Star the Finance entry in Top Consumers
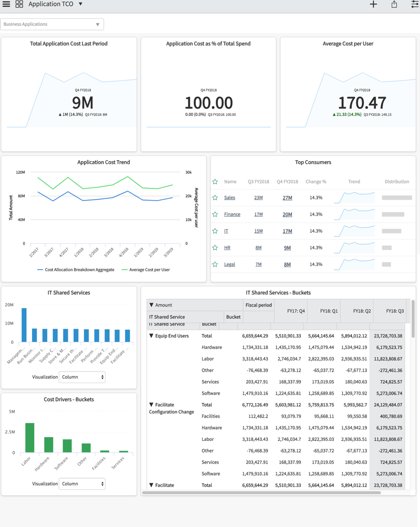Image resolution: width=420 pixels, height=527 pixels. pyautogui.click(x=215, y=214)
